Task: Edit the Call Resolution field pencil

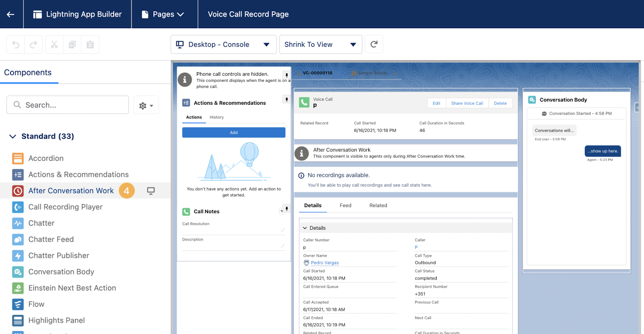Action: click(x=283, y=230)
